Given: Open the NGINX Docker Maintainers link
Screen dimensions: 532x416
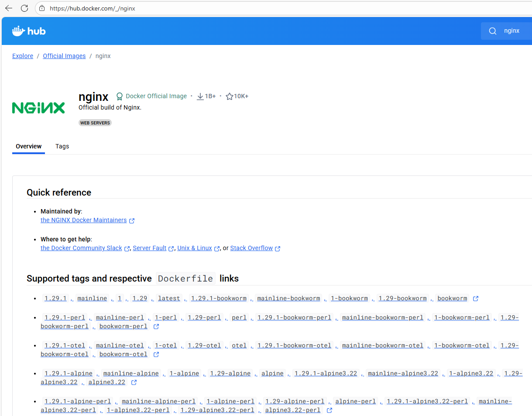Looking at the screenshot, I should pyautogui.click(x=83, y=220).
